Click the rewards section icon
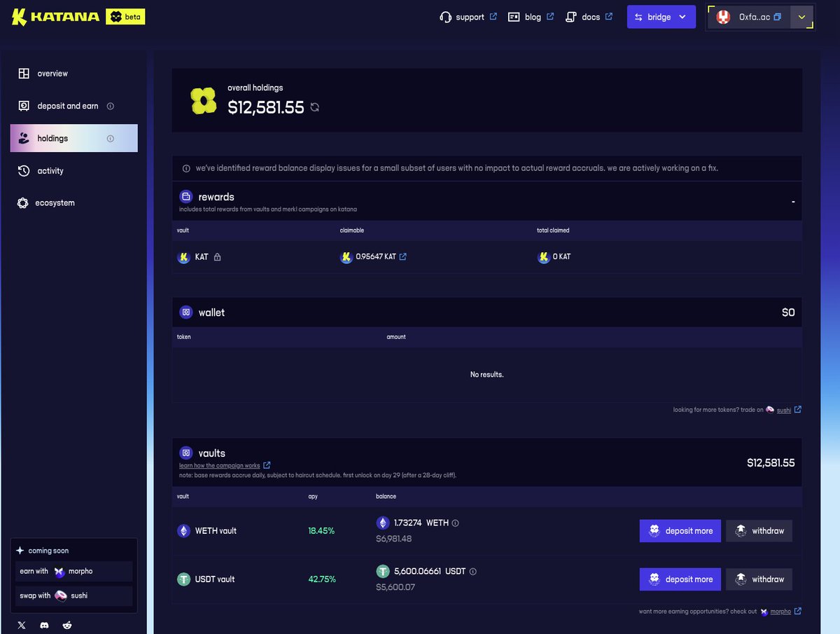 tap(185, 197)
